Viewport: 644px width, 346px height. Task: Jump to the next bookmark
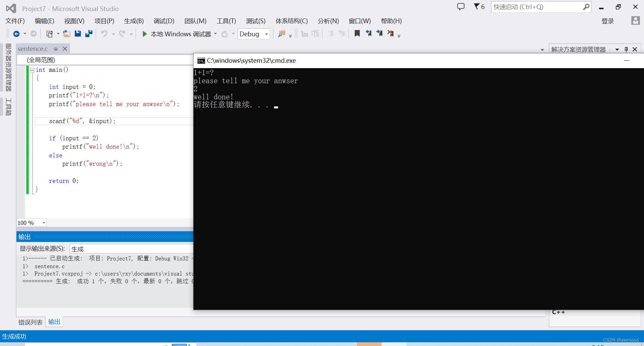click(380, 34)
